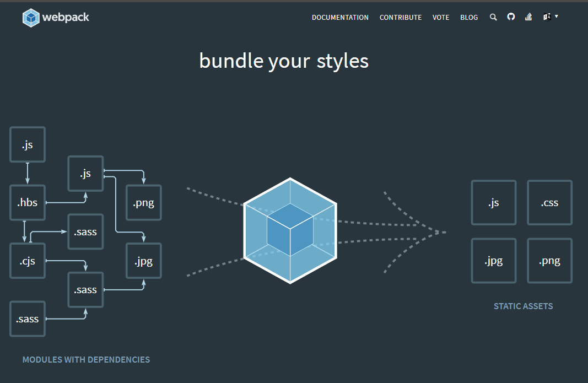Click the .cjs module box
Image resolution: width=588 pixels, height=383 pixels.
pos(28,261)
